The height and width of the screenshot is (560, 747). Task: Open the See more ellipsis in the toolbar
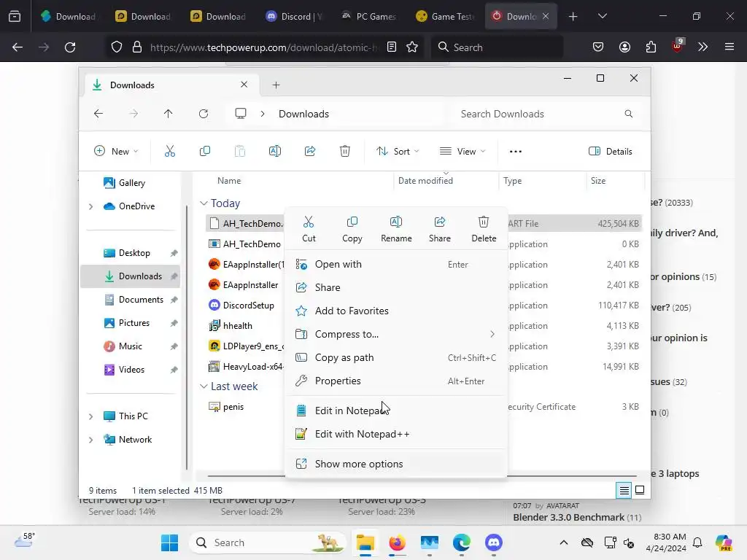pos(516,152)
